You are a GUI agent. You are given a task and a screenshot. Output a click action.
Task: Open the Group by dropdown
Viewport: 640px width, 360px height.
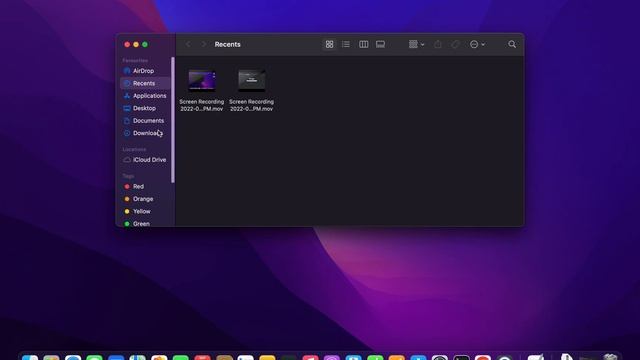coord(416,44)
